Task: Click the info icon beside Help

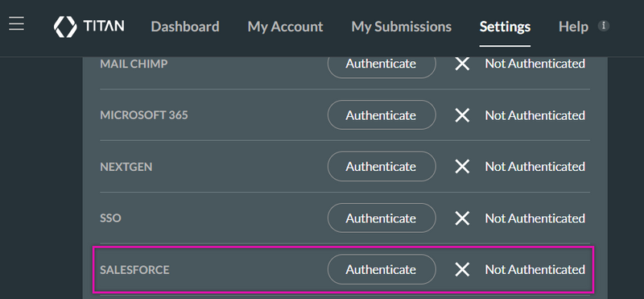Action: tap(603, 26)
